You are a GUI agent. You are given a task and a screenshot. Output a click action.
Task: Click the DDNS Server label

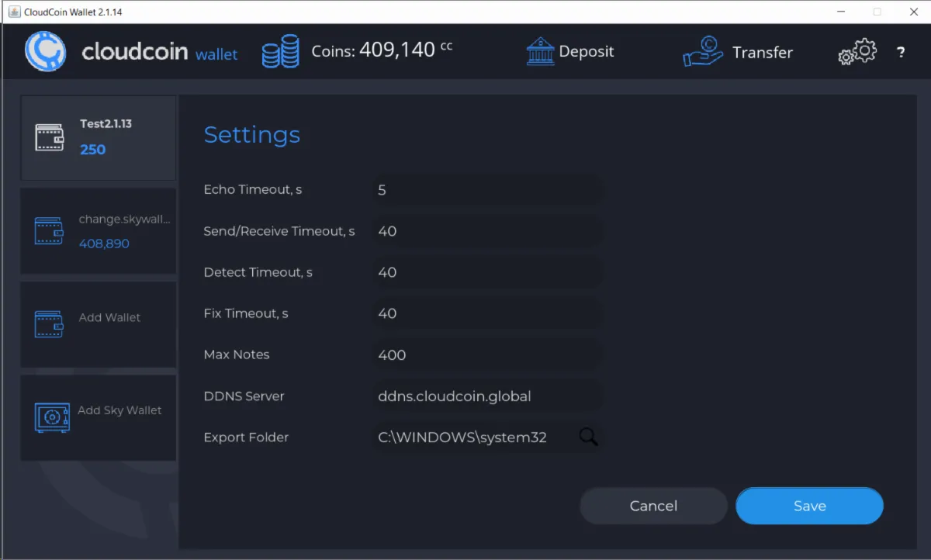(244, 396)
